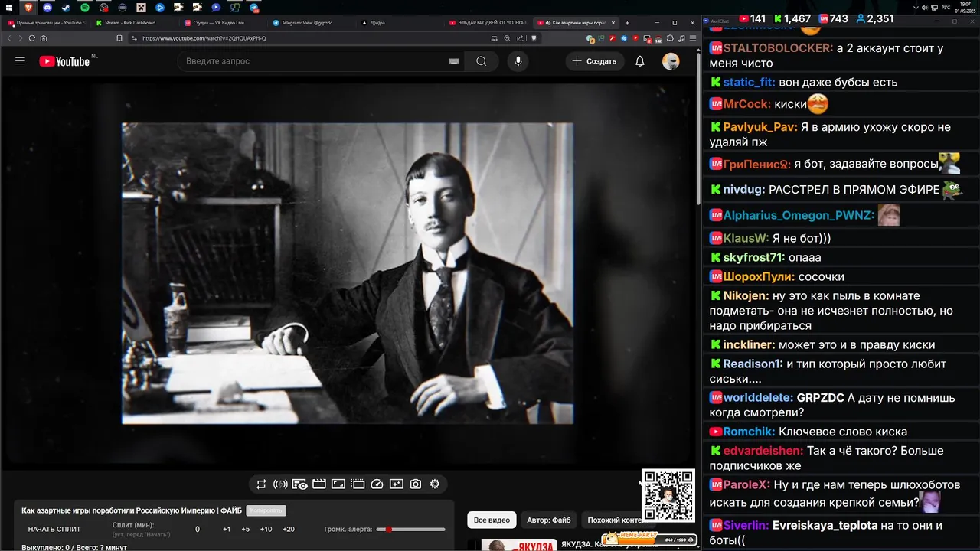Toggle the loop icon in player toolbar
Screen dimensions: 980x551
click(x=261, y=484)
